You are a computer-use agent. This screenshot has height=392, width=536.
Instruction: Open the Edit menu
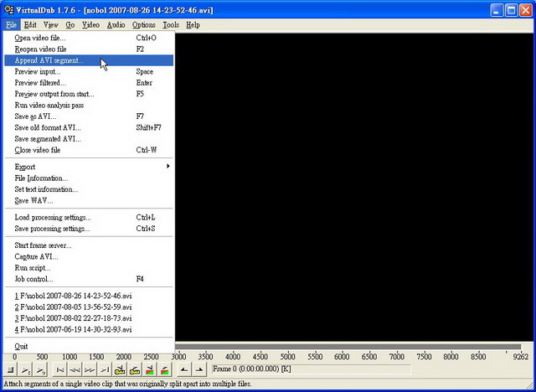point(30,25)
